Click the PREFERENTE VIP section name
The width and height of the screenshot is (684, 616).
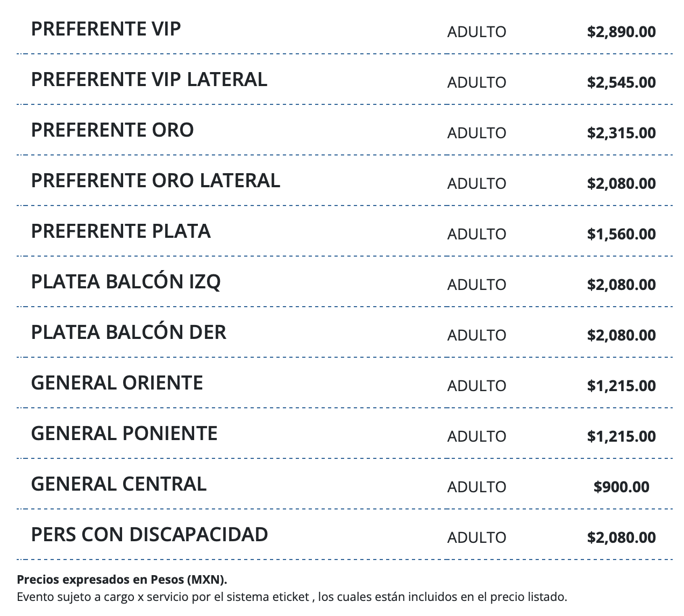pos(106,29)
